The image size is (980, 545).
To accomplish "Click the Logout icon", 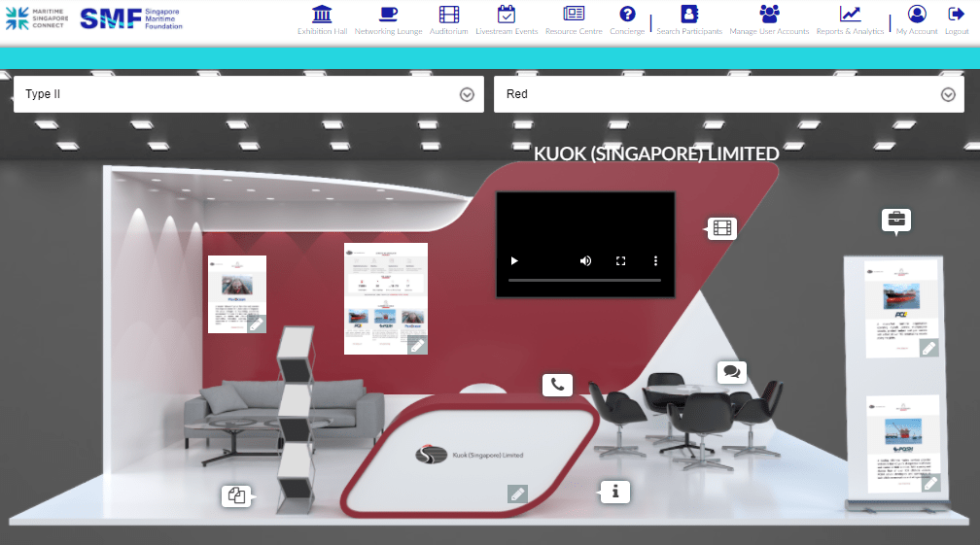I will [957, 14].
